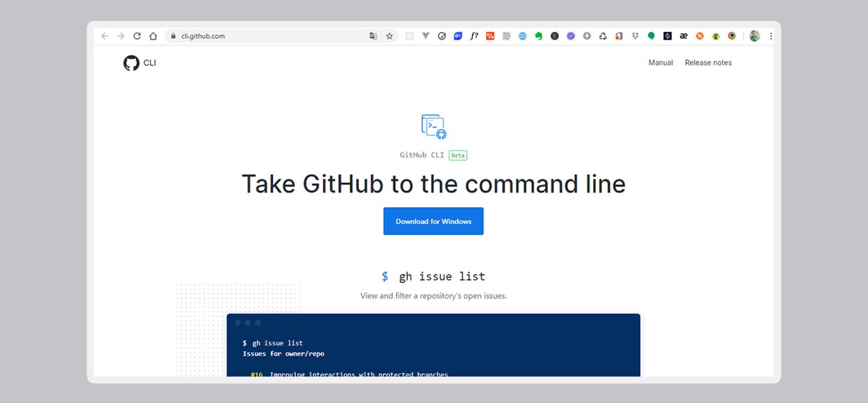Open the WhatFont 'f?' extension
This screenshot has width=868, height=403.
[x=474, y=36]
